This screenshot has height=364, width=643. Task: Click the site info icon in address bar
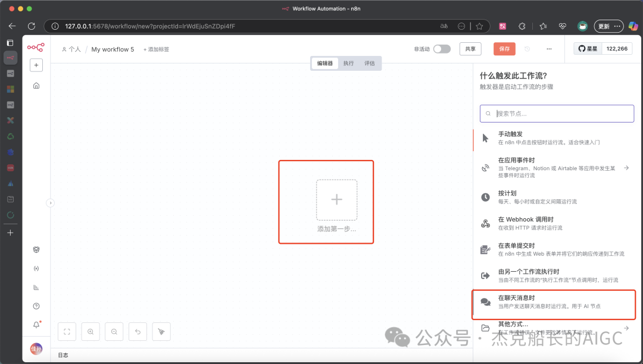click(55, 26)
